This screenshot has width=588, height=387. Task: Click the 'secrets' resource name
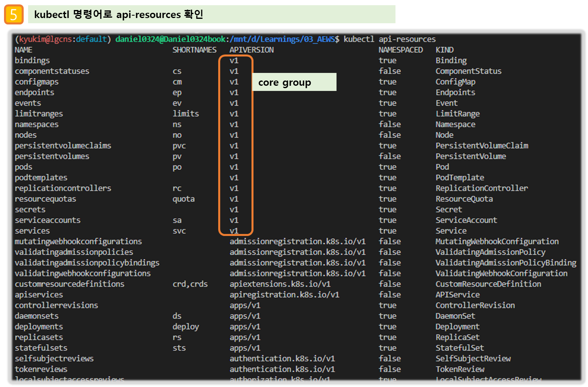(x=30, y=210)
